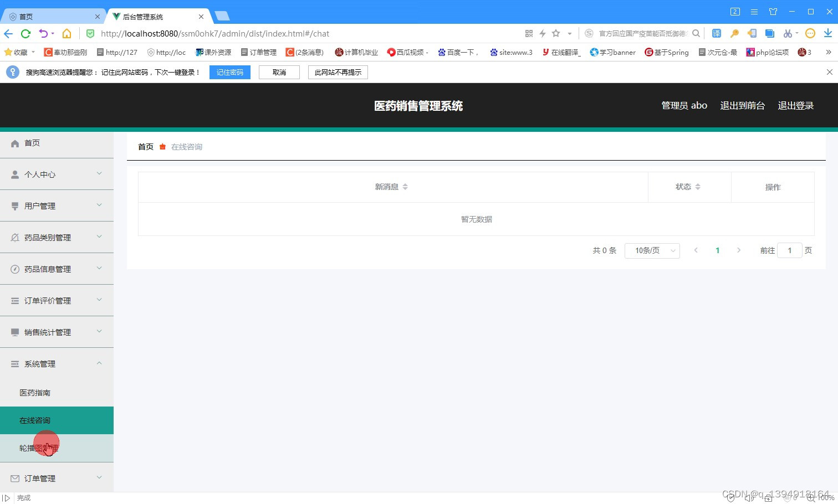The width and height of the screenshot is (838, 504).
Task: Bookmark page with star icon
Action: point(556,33)
